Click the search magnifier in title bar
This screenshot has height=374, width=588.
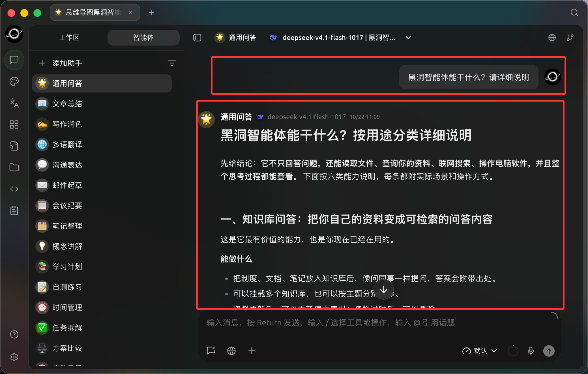coord(574,12)
